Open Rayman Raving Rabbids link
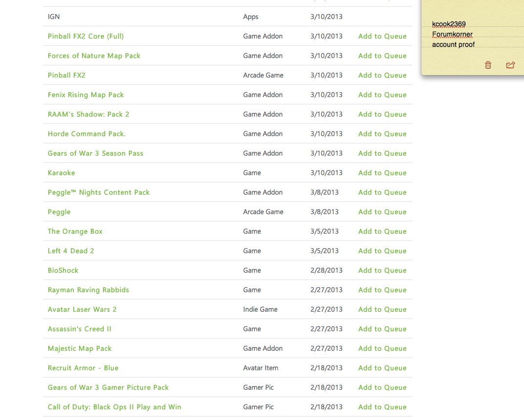524x420 pixels. [x=88, y=290]
